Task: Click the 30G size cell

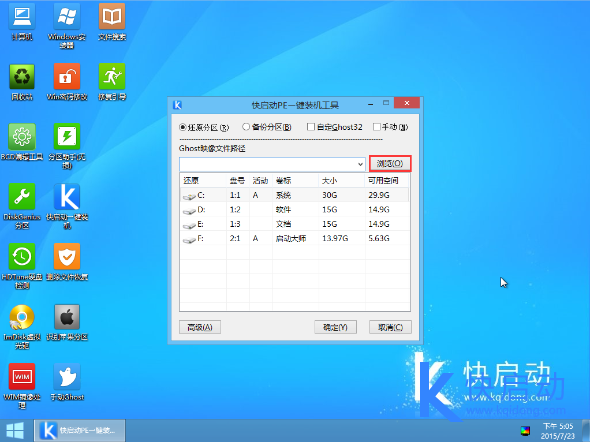Action: tap(330, 195)
